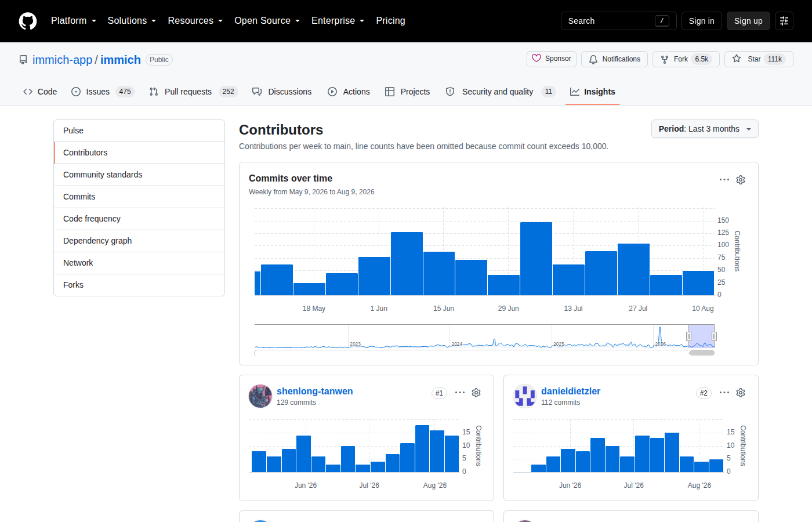Click left handle of timeline range selector
This screenshot has width=812, height=522.
[688, 336]
